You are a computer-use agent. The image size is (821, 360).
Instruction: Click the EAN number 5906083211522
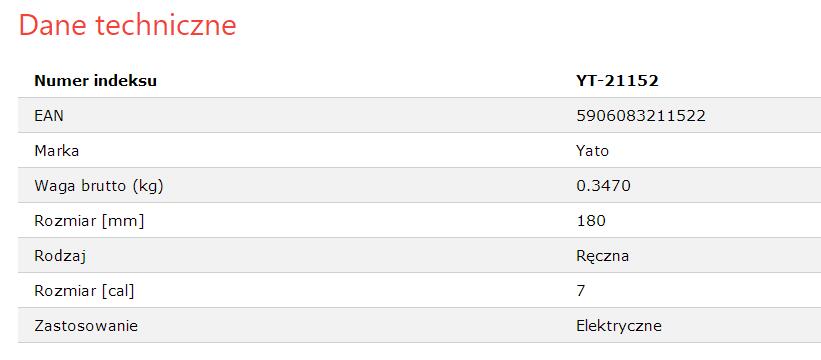[641, 116]
